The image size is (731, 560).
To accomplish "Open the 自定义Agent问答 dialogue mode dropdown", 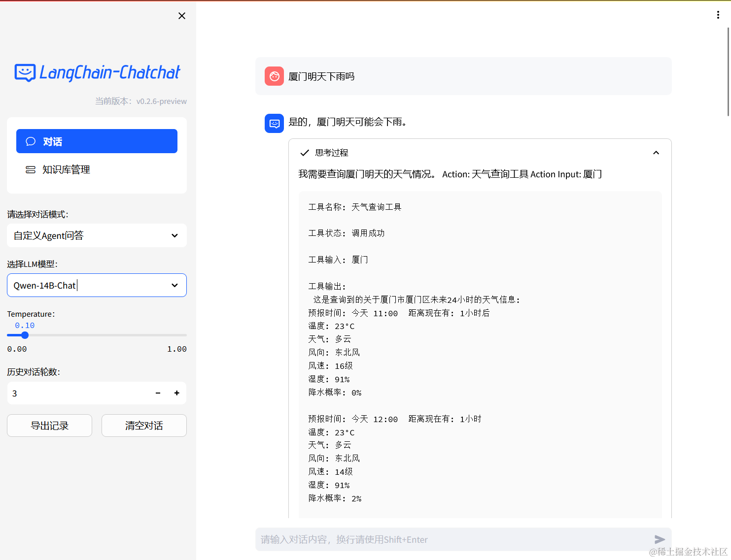I will coord(97,235).
